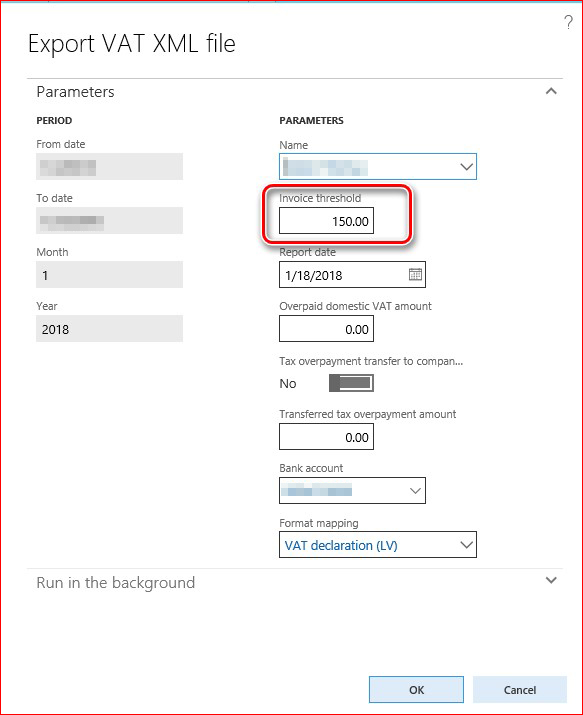The height and width of the screenshot is (715, 583).
Task: Click the Invoice threshold field showing 150.00
Action: click(326, 221)
